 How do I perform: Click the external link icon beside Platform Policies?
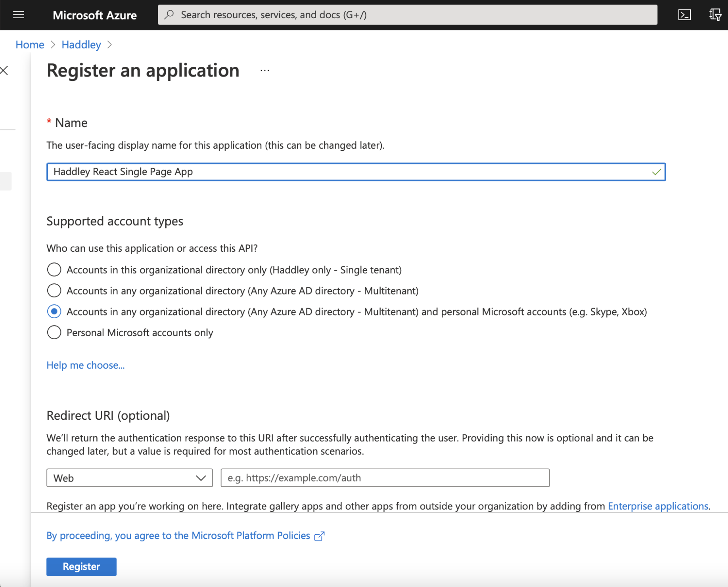320,536
